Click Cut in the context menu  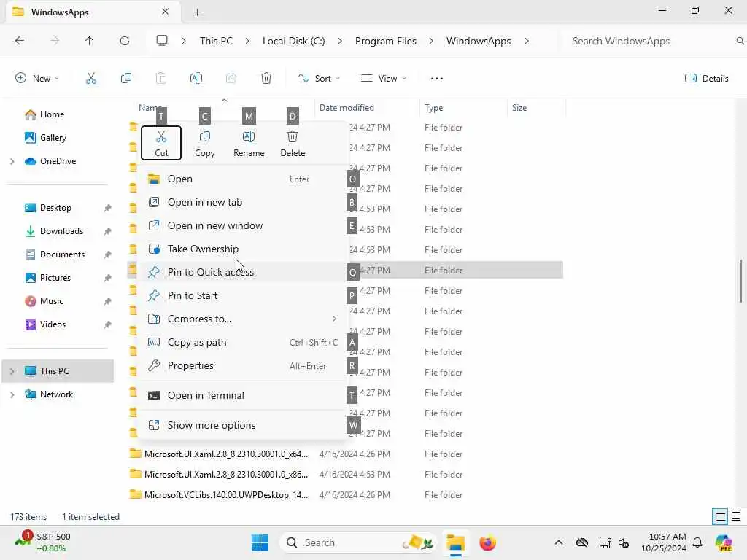(x=161, y=143)
